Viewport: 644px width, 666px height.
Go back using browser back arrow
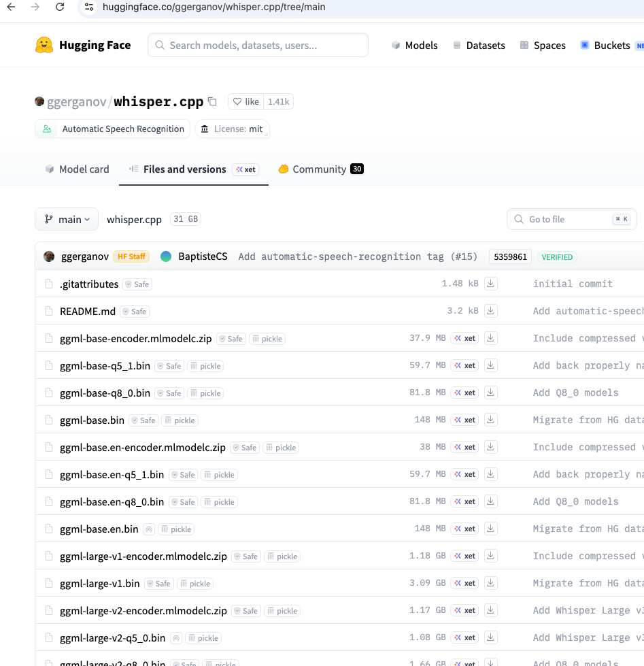tap(11, 7)
